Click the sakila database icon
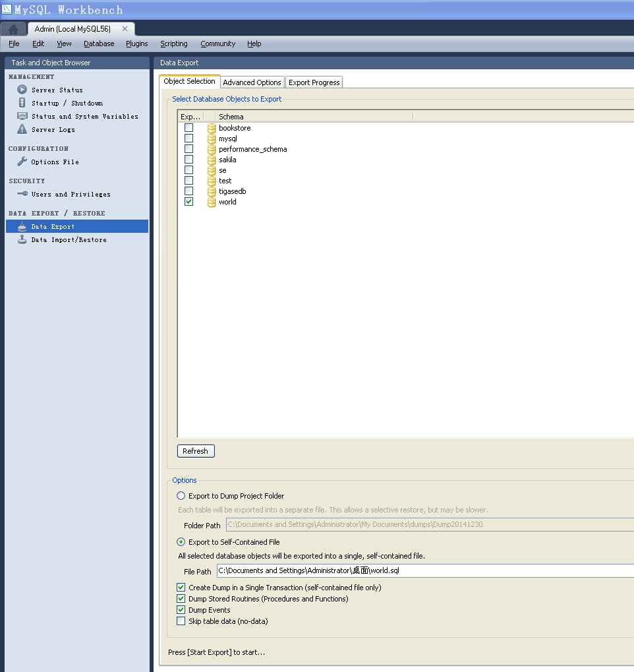The image size is (634, 672). [211, 160]
